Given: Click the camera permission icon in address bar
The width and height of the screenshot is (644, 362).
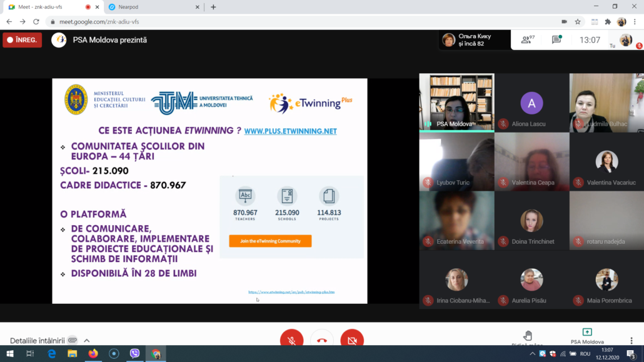Looking at the screenshot, I should 564,21.
